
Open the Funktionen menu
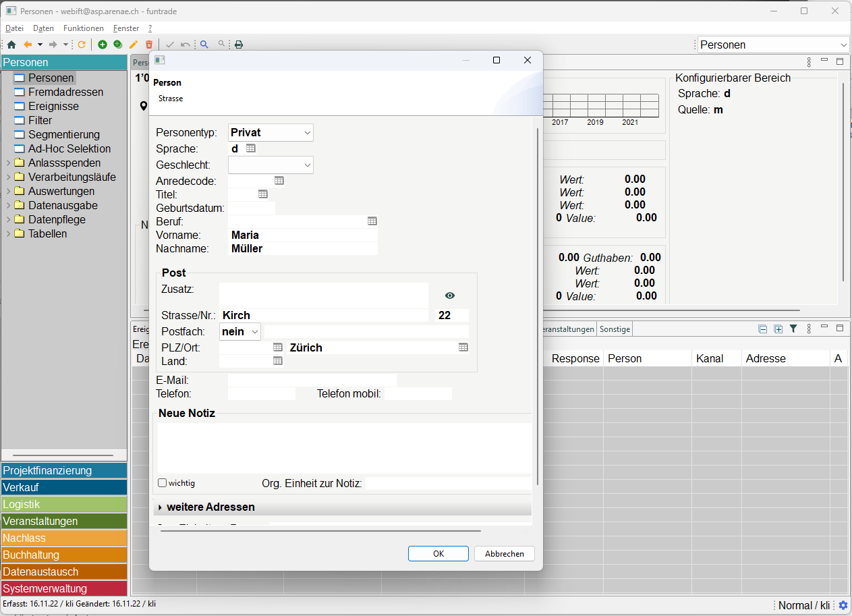click(x=84, y=28)
